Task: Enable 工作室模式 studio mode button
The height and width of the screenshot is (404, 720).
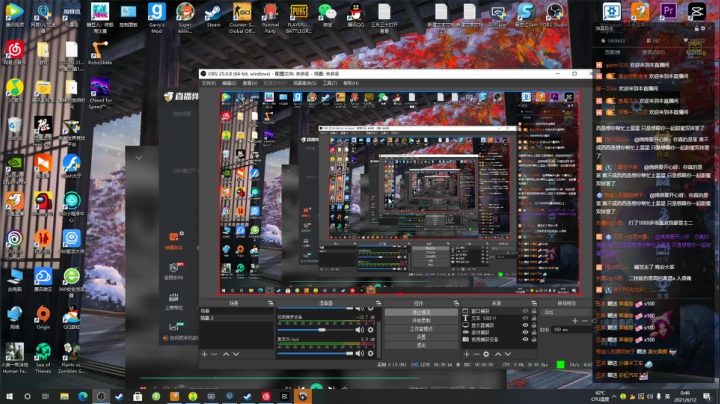Action: point(421,329)
